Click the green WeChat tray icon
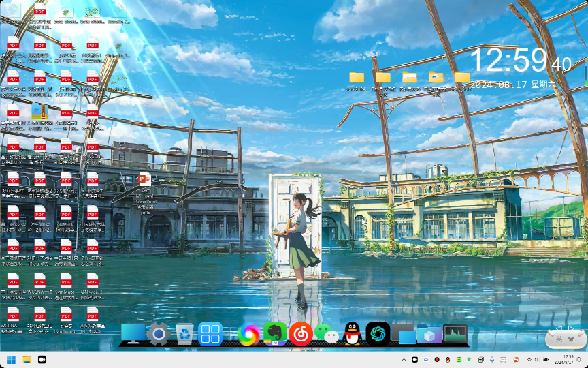This screenshot has height=368, width=588. click(470, 360)
